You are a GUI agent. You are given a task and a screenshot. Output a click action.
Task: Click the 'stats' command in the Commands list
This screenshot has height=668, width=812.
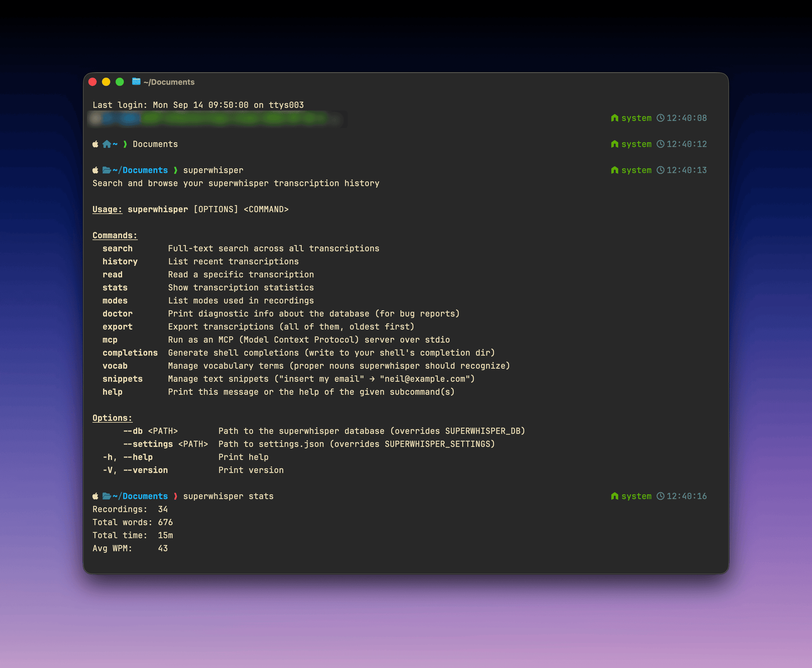(x=115, y=288)
